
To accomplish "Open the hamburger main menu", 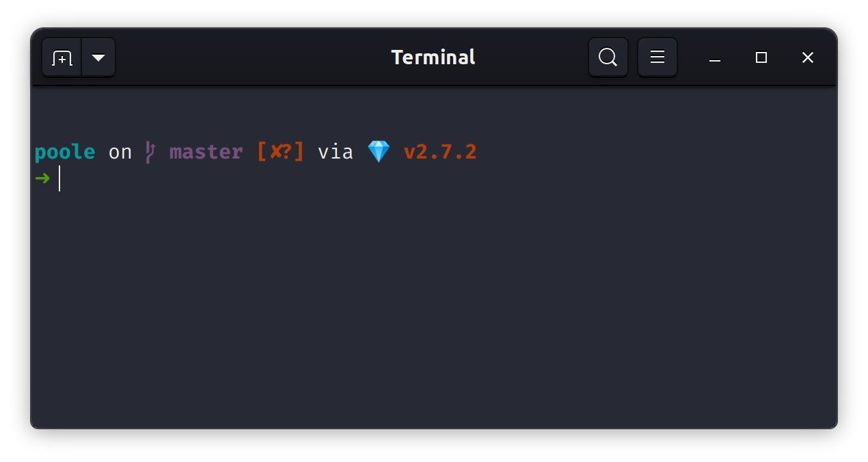I will pyautogui.click(x=657, y=57).
